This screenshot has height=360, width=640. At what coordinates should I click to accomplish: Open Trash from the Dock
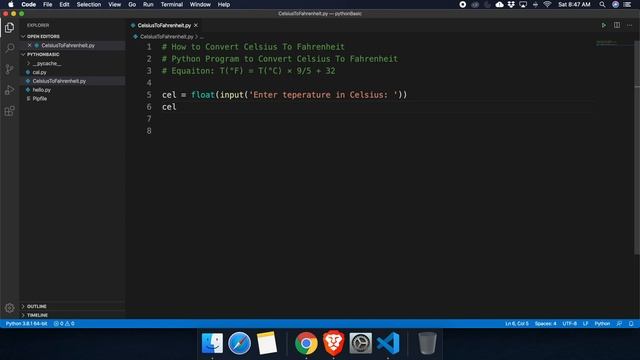click(427, 343)
